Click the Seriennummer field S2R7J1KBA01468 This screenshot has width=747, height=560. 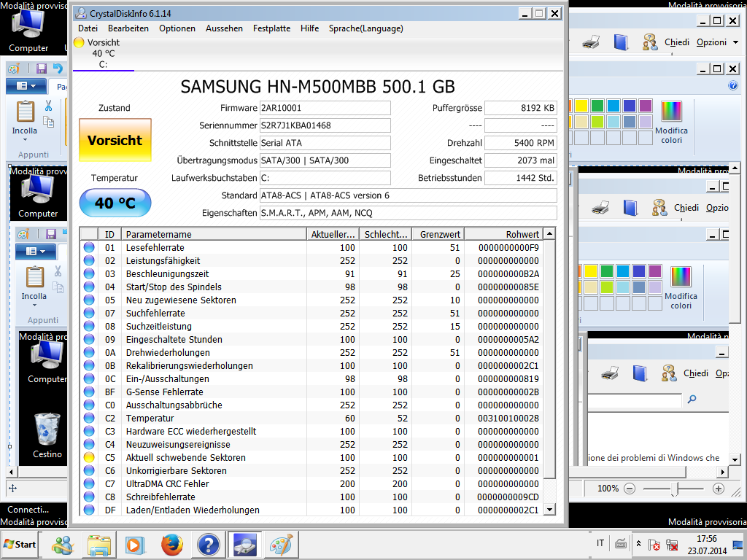(x=325, y=125)
